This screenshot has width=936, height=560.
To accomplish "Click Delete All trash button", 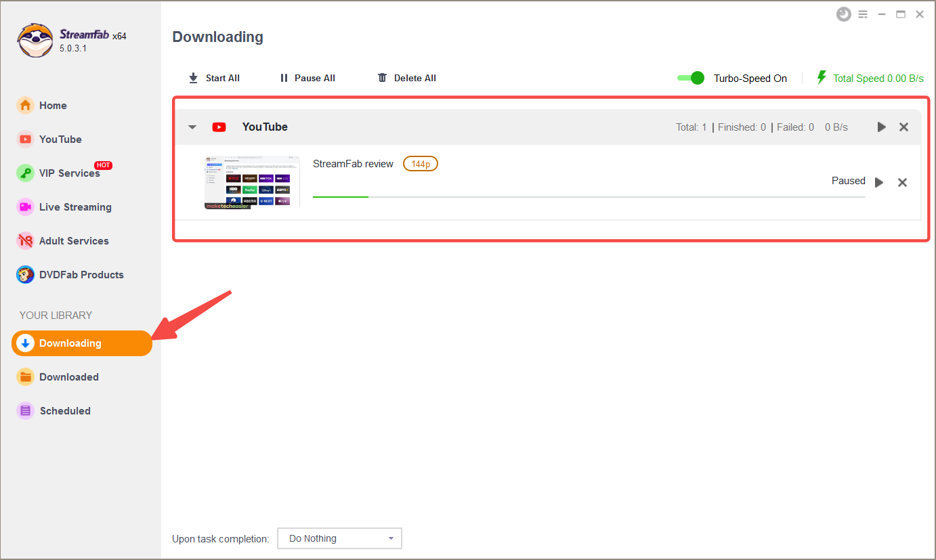I will [406, 79].
